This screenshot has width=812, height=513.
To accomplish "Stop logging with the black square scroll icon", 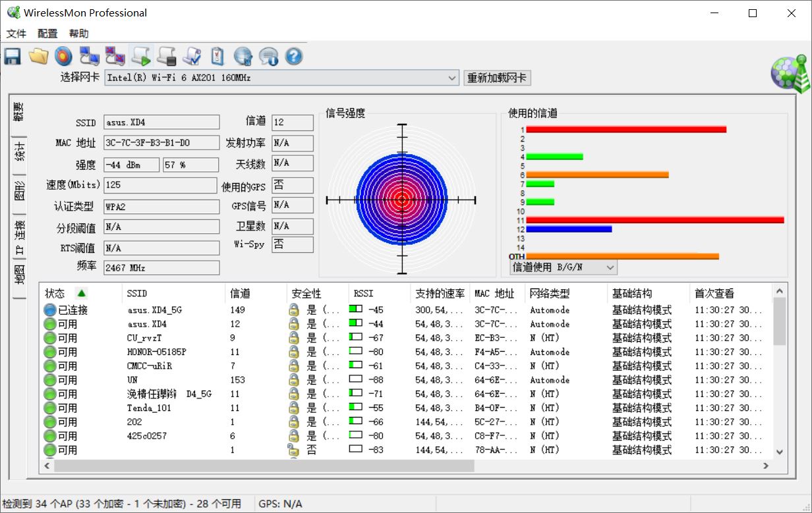I will tap(166, 57).
